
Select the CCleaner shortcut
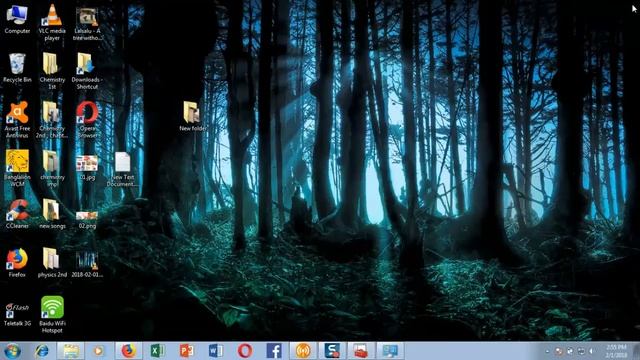(17, 213)
